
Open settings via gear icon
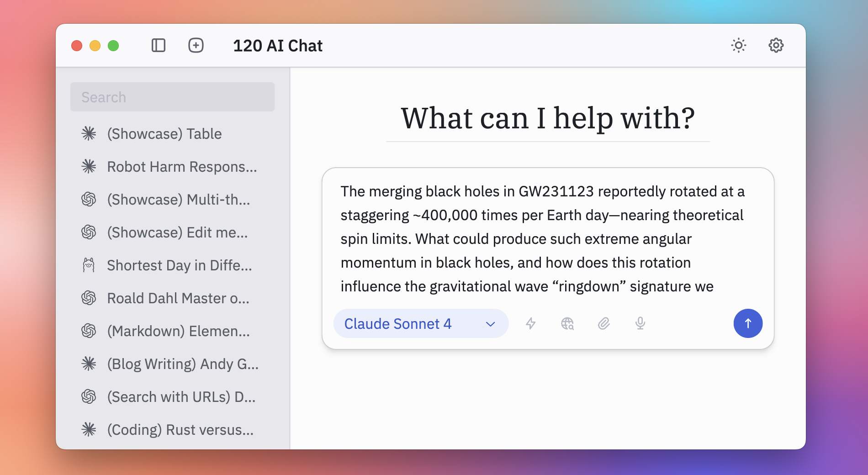(776, 46)
